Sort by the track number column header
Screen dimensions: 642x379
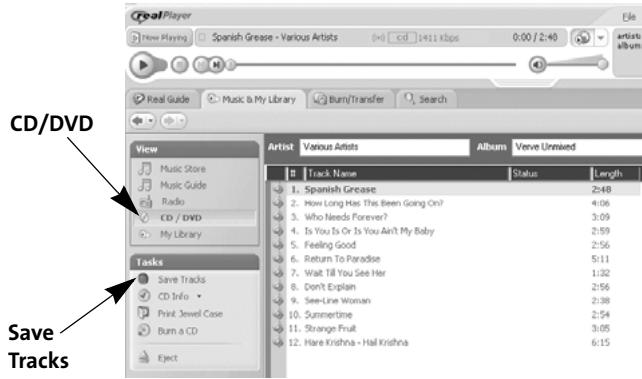pos(295,174)
